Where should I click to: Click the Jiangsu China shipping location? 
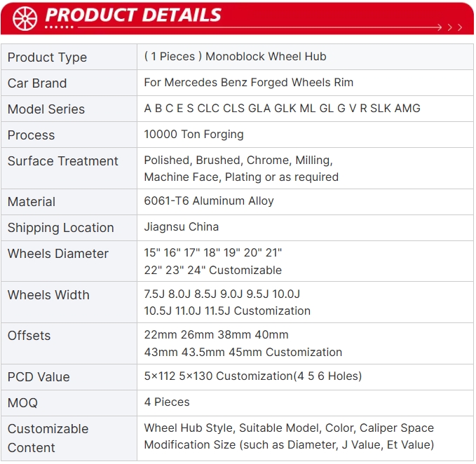(181, 227)
